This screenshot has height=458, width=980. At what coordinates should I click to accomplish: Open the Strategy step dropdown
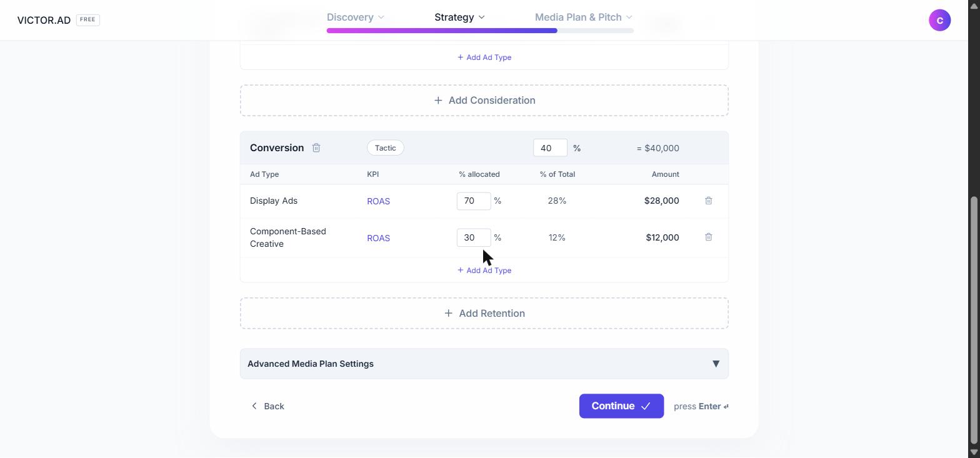(459, 17)
